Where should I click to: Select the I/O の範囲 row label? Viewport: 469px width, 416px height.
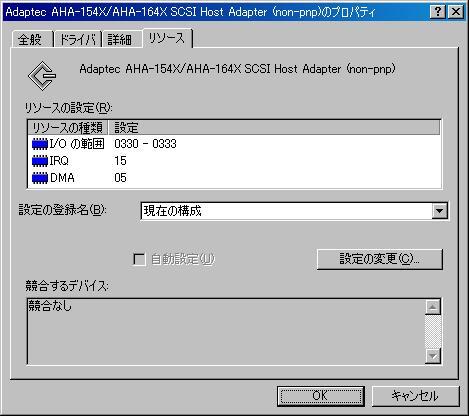point(77,144)
